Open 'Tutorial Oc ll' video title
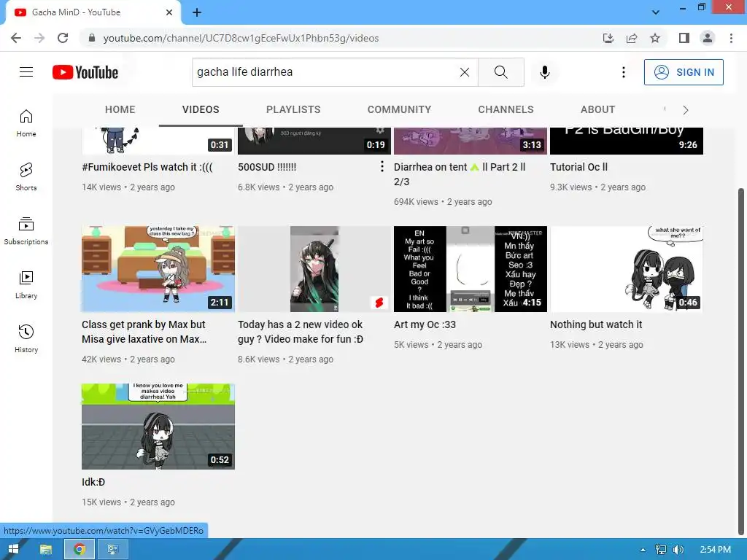 pos(578,167)
